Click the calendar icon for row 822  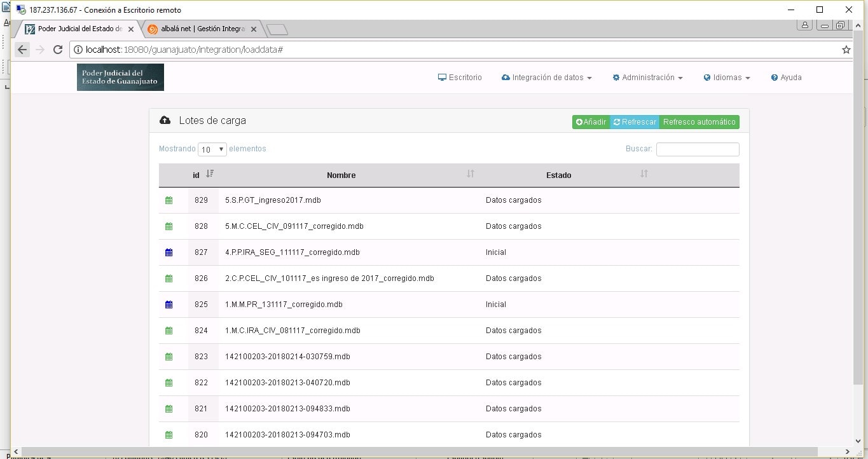[x=169, y=383]
